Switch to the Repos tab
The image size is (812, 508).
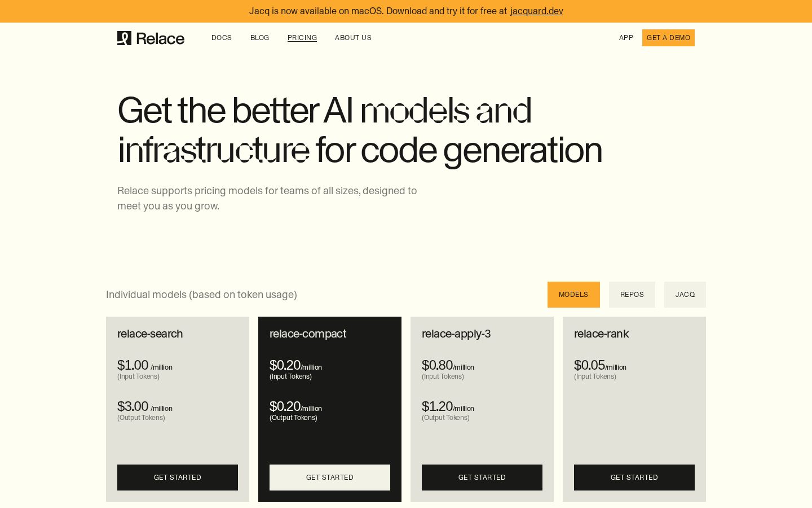click(x=632, y=295)
